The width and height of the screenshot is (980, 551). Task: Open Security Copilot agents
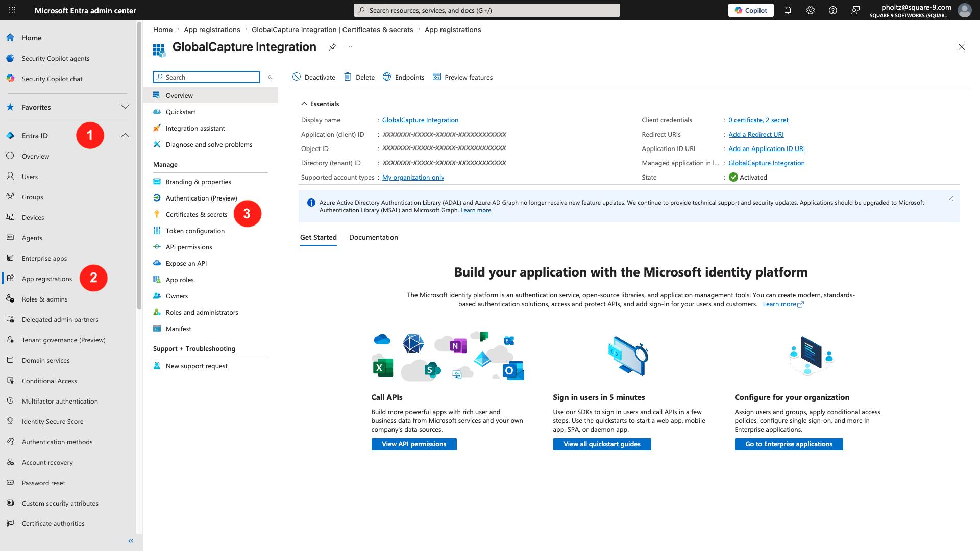pos(56,58)
